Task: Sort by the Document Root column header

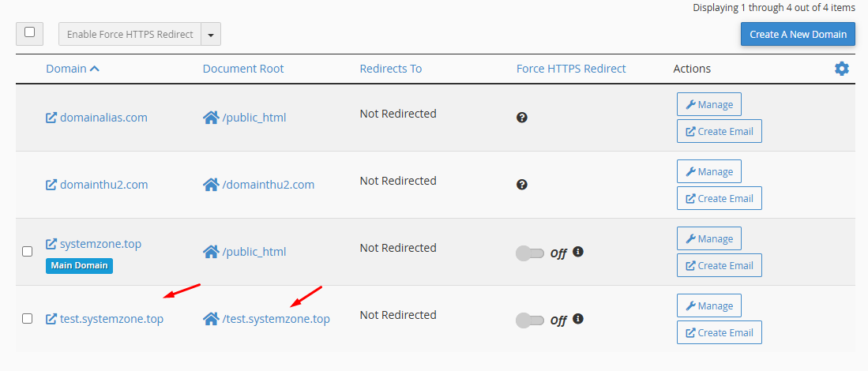Action: (x=243, y=69)
